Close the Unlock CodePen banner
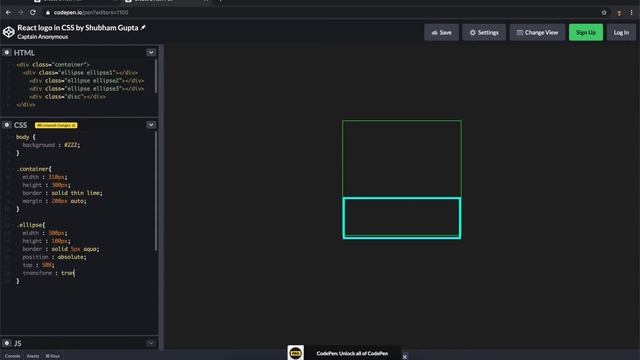This screenshot has height=360, width=640. click(x=404, y=357)
